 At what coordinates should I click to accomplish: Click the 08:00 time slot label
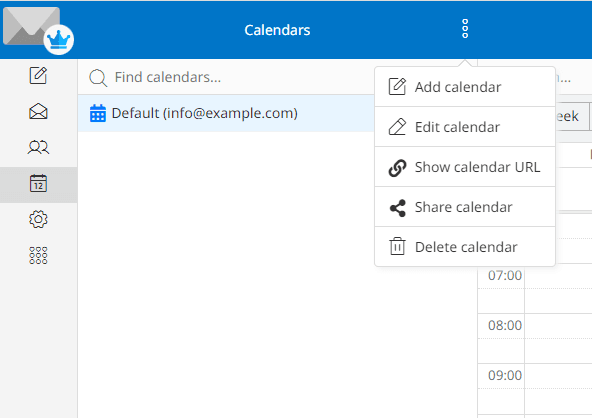click(505, 325)
